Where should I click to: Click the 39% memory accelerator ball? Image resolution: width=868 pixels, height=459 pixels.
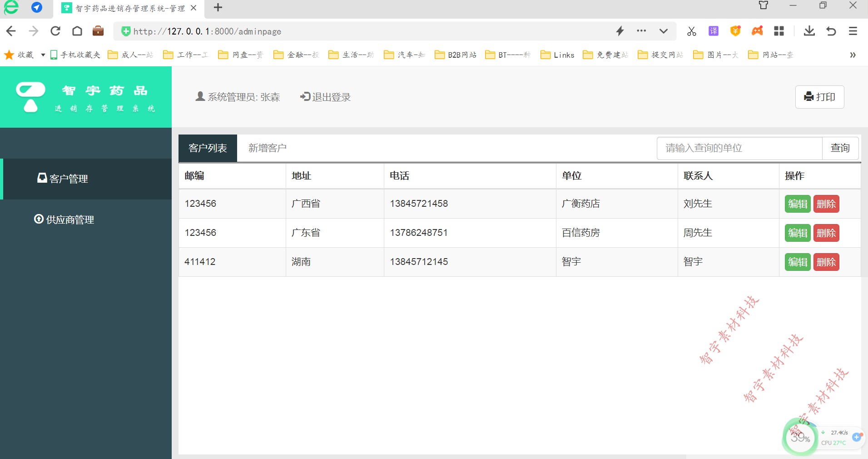tap(800, 438)
